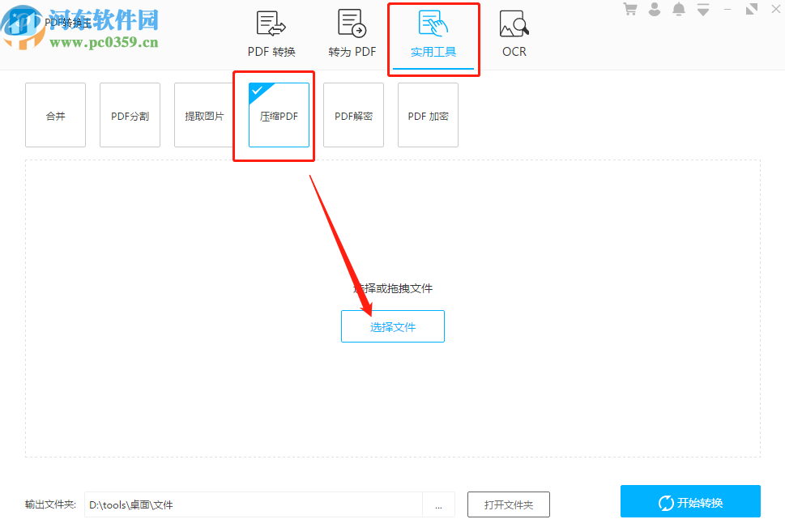Open the output folder browse dialog with ...
The height and width of the screenshot is (532, 785).
click(439, 504)
